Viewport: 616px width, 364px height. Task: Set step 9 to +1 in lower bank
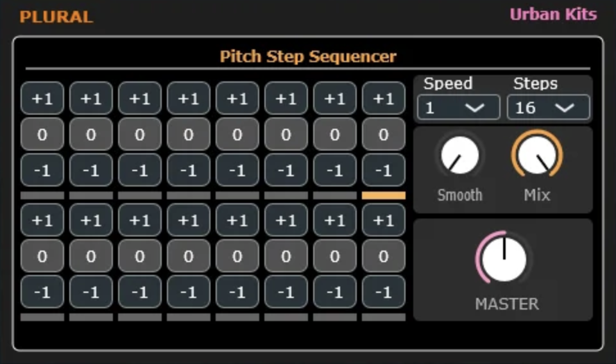[x=42, y=220]
